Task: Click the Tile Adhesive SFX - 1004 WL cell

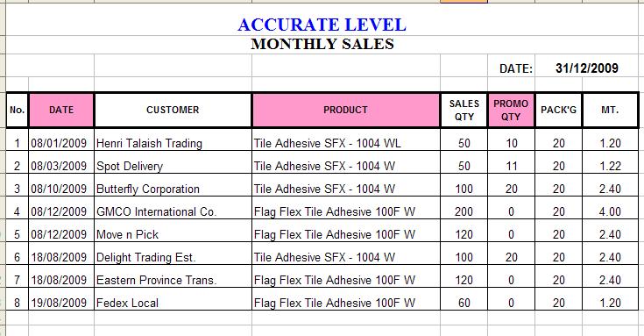Action: (345, 143)
